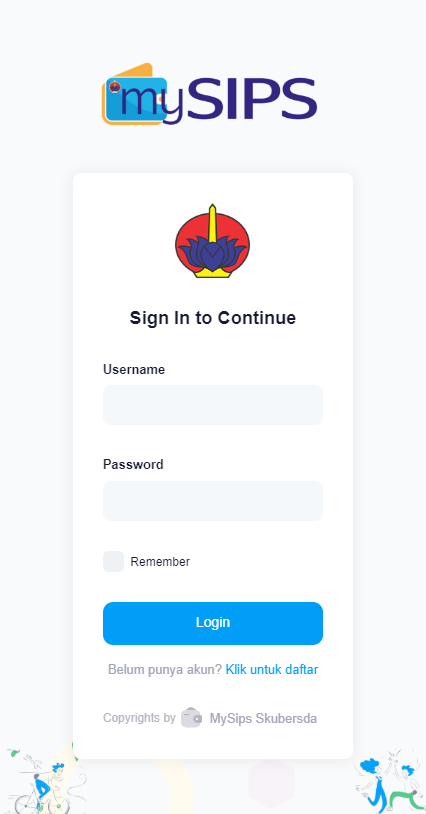This screenshot has width=426, height=814.
Task: Click the MySips Skubersda footer text
Action: pyautogui.click(x=263, y=718)
